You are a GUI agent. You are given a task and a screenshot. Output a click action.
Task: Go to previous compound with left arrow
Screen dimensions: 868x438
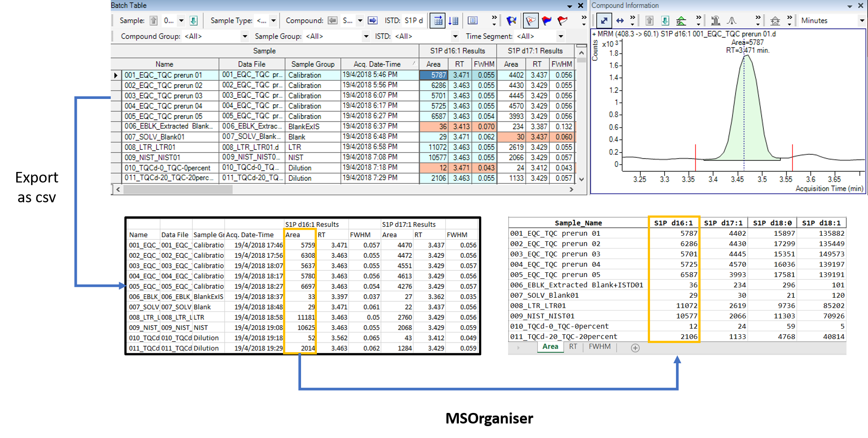pos(333,21)
